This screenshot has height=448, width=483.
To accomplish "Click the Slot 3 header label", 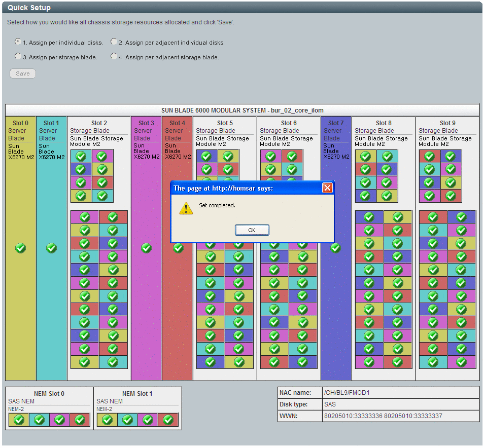I will click(146, 123).
